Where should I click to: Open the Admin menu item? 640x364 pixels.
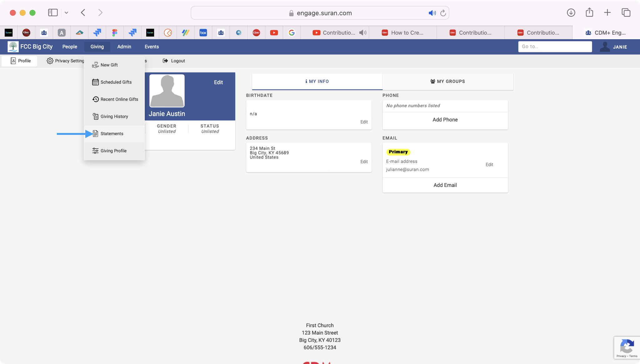coord(124,47)
